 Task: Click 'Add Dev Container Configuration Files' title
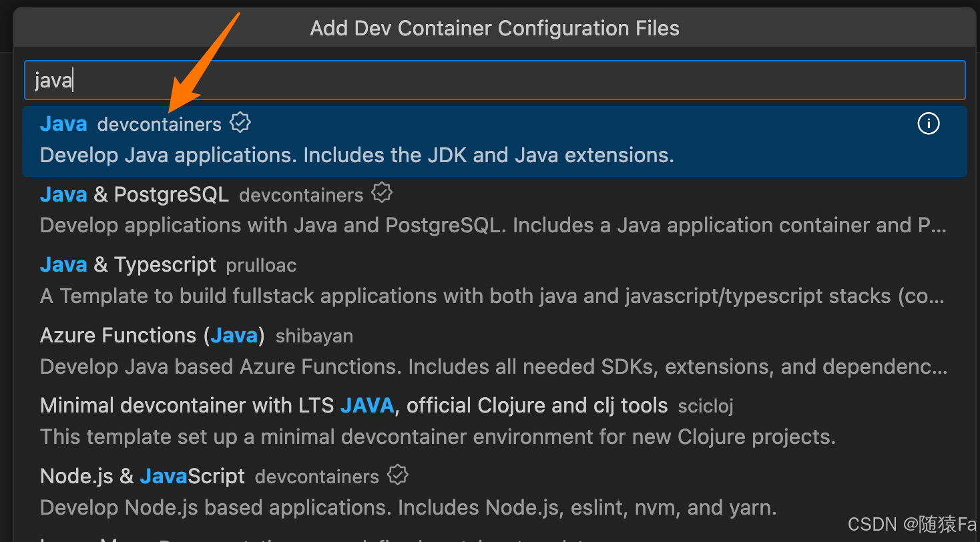(495, 29)
